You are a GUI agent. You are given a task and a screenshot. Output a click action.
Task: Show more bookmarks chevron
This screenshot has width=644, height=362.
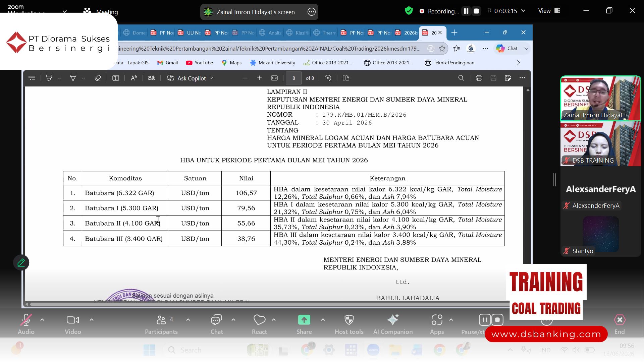519,63
